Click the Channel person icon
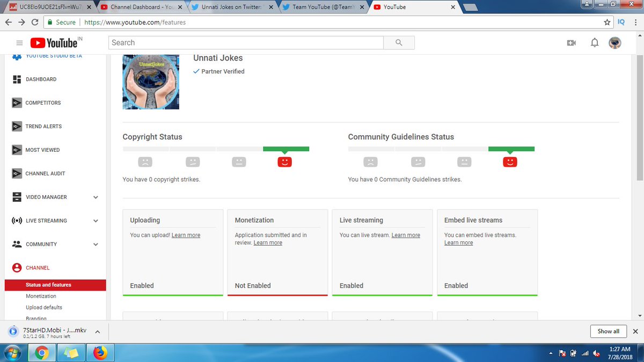 pos(17,268)
